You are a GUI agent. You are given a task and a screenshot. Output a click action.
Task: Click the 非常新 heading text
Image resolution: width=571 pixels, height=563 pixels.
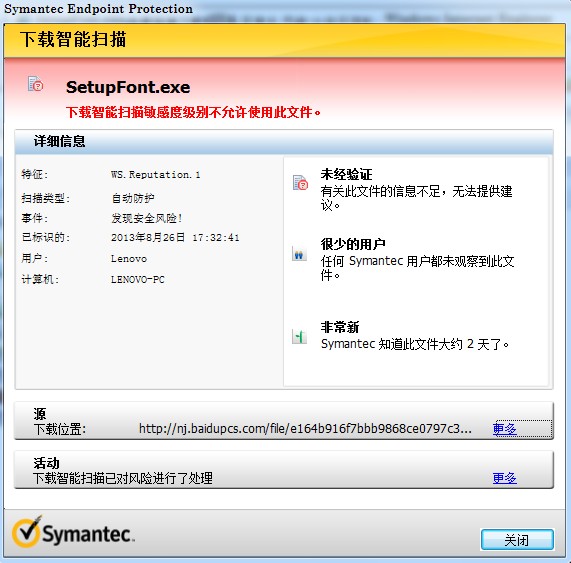340,327
